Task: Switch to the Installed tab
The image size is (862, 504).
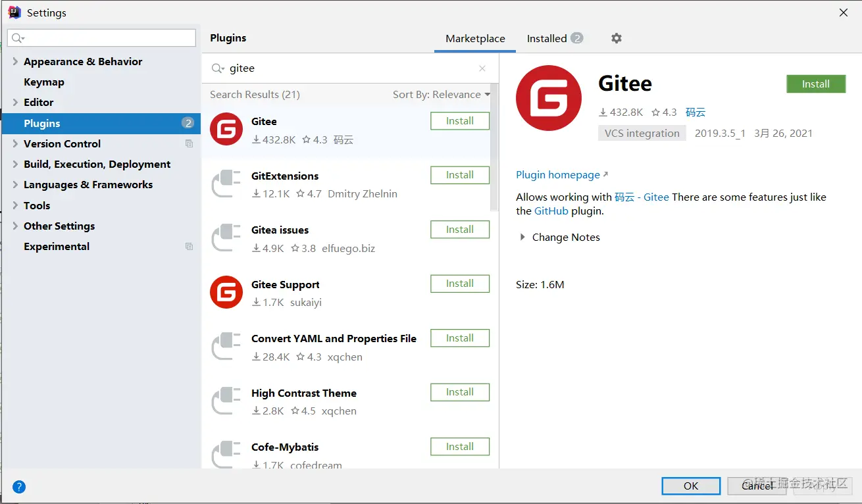Action: click(x=555, y=39)
